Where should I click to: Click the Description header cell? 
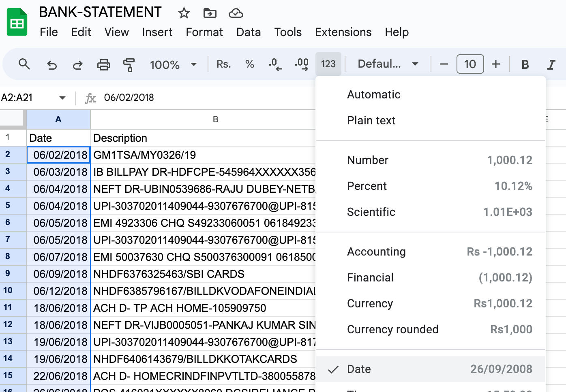203,138
